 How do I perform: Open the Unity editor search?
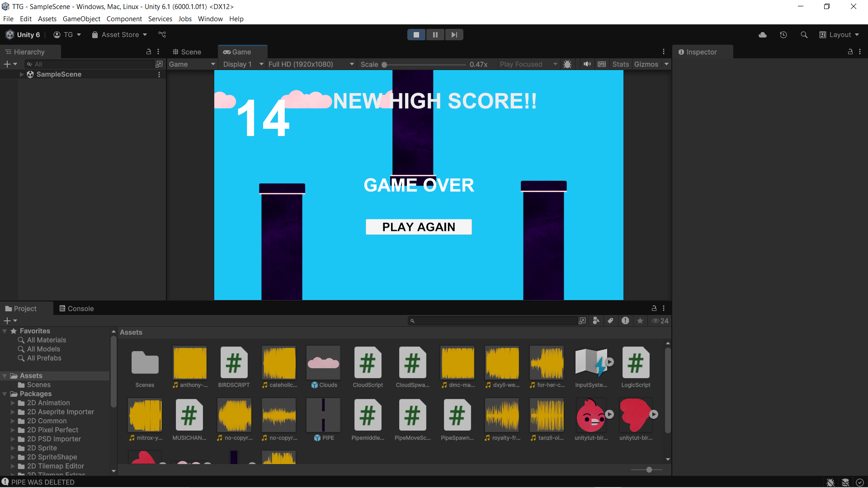point(804,34)
